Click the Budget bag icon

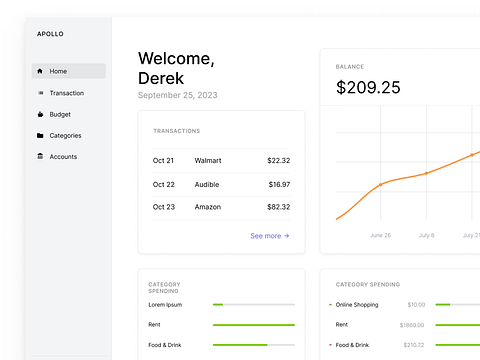(x=40, y=114)
